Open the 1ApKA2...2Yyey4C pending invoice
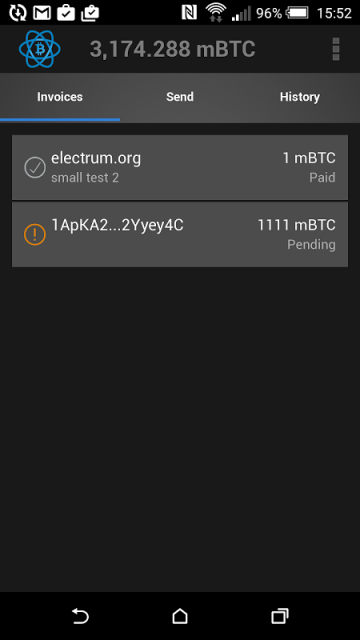360x640 pixels. click(x=180, y=234)
